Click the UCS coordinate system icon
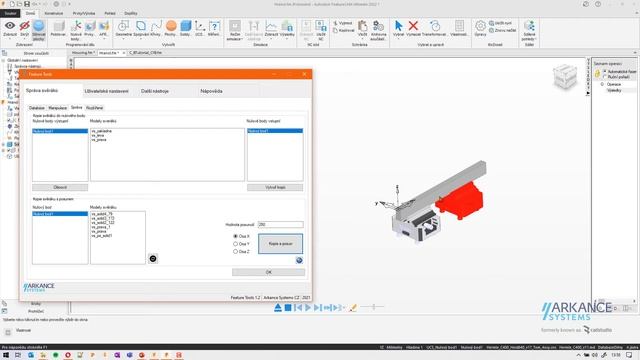Screen dimensions: 640x360 [x=199, y=26]
